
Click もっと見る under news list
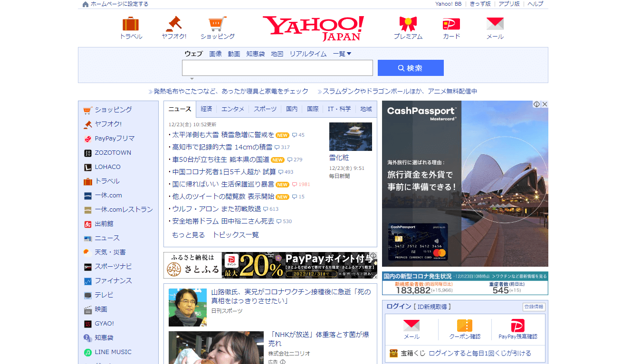188,235
